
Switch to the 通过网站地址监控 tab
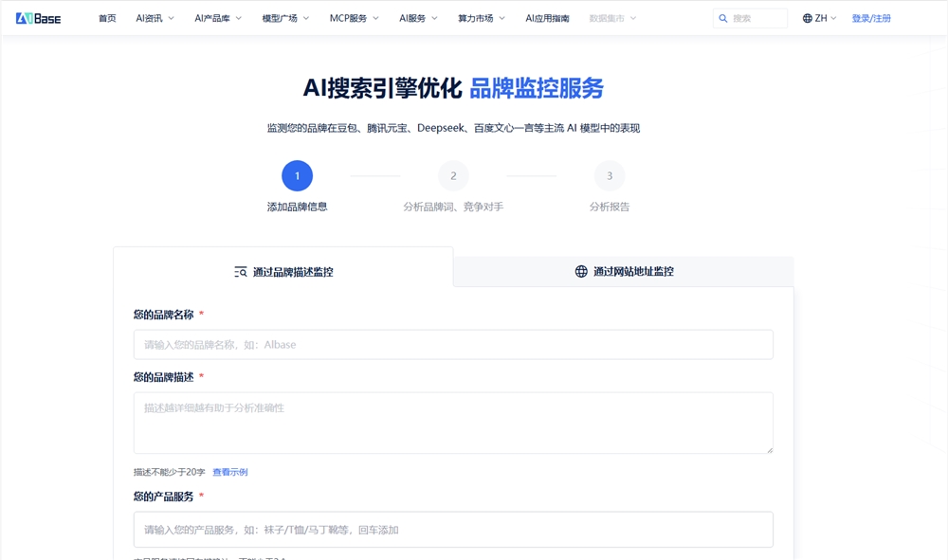pos(624,272)
